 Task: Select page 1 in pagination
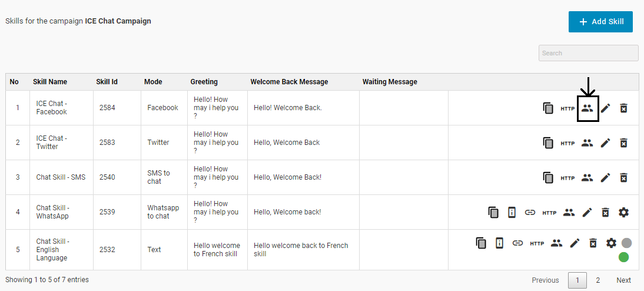[577, 280]
